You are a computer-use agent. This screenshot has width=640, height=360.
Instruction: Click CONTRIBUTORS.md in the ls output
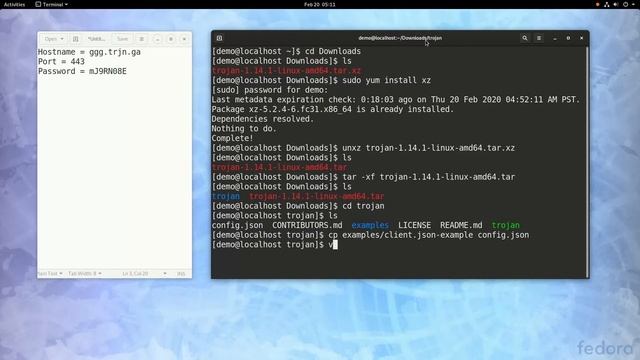[x=307, y=225]
